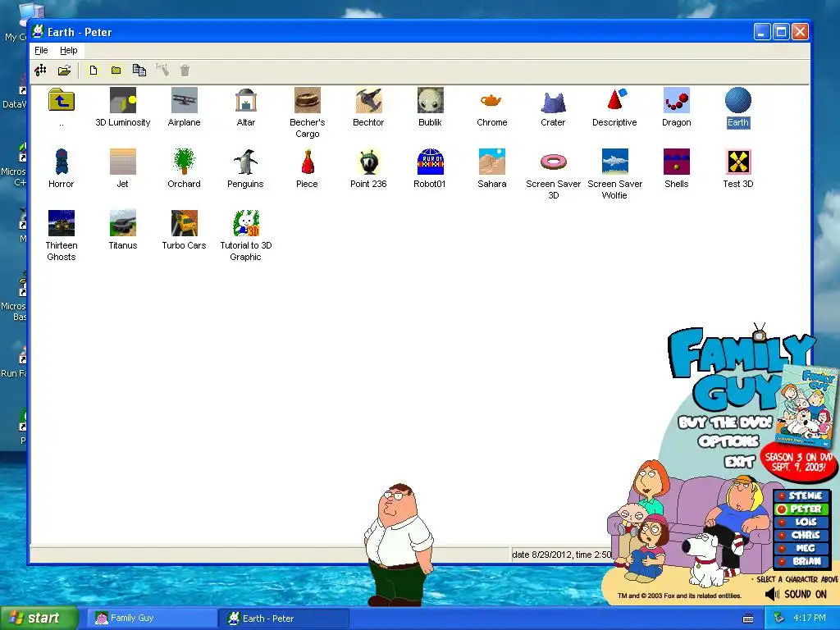Select the Titanus tank icon
The height and width of the screenshot is (630, 840).
pyautogui.click(x=123, y=223)
